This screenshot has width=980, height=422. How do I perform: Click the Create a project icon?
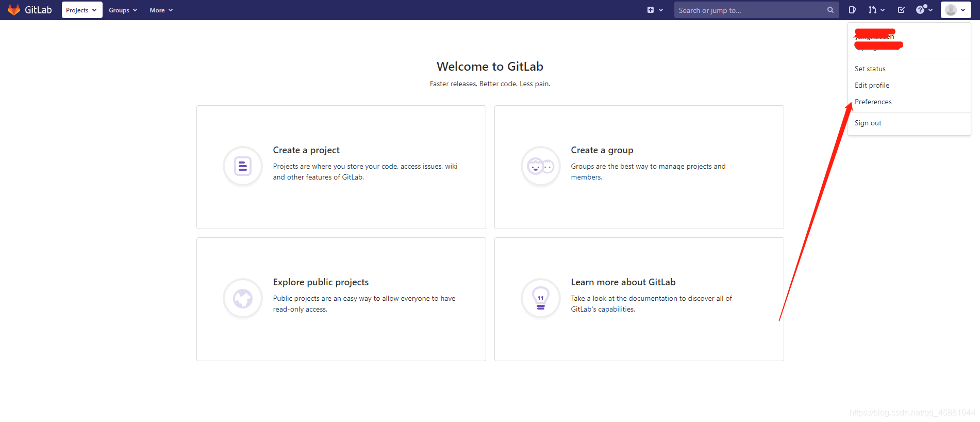pyautogui.click(x=243, y=166)
